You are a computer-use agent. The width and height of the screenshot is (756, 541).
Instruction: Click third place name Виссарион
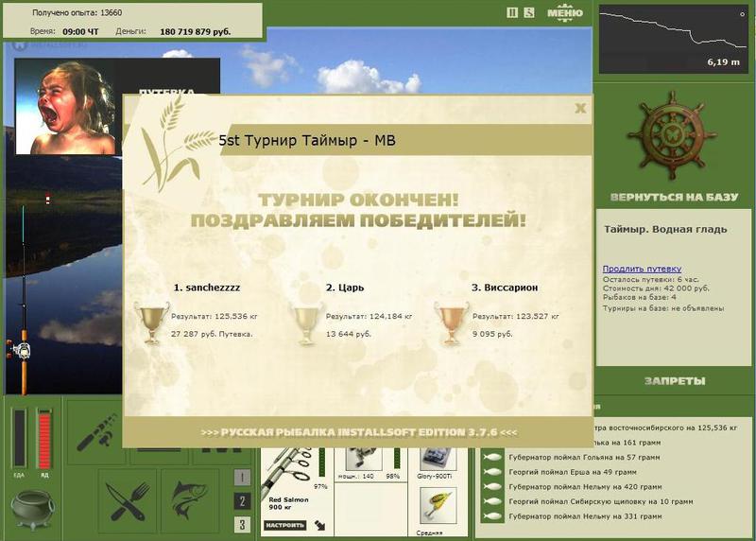(x=505, y=288)
